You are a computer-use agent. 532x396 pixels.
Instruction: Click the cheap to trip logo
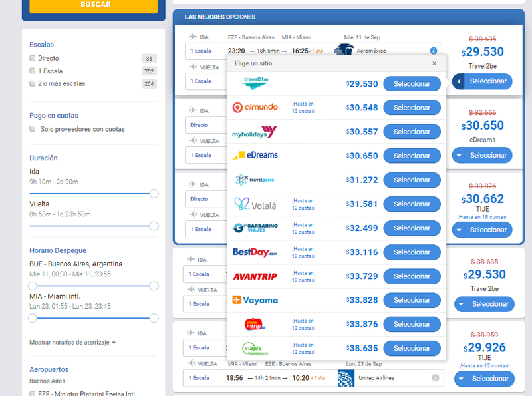click(x=255, y=324)
